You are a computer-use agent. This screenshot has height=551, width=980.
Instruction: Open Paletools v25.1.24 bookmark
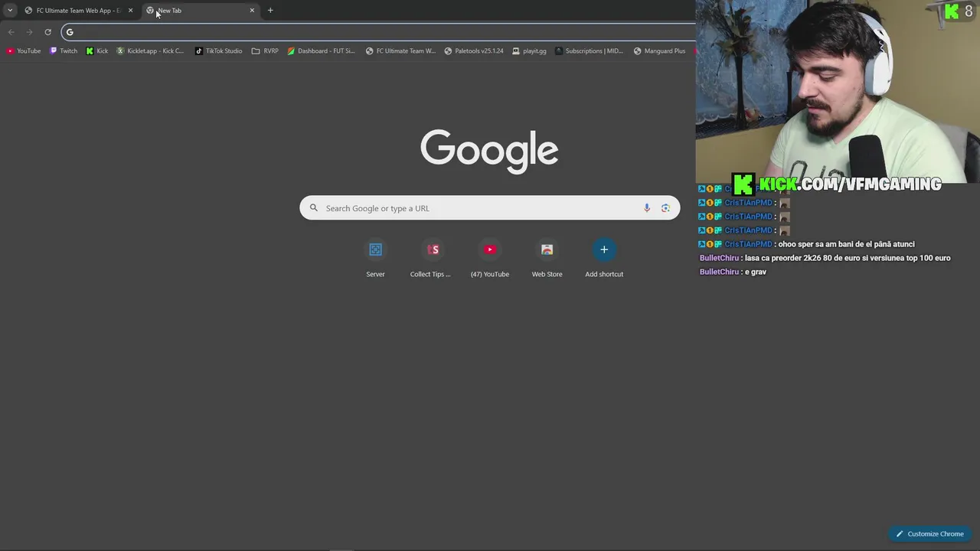[474, 51]
